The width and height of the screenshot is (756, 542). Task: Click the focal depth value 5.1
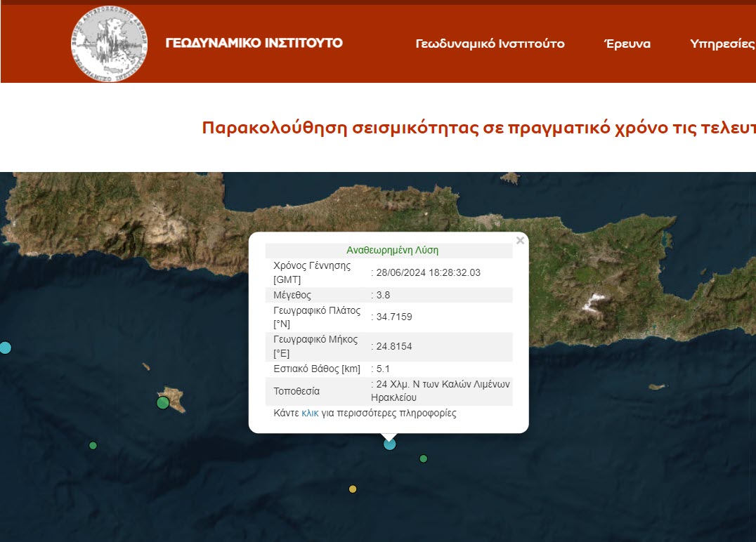pos(383,369)
